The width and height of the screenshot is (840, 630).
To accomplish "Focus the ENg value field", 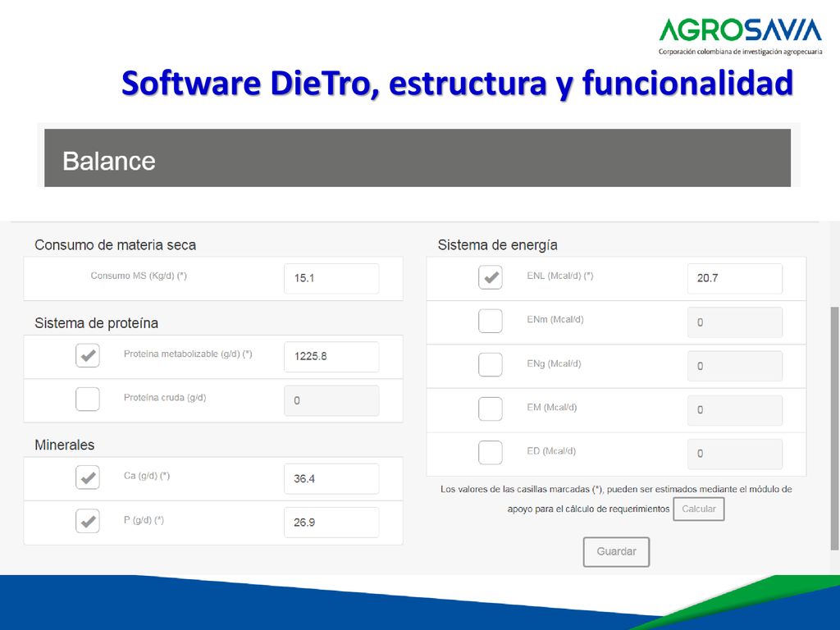I will point(735,367).
